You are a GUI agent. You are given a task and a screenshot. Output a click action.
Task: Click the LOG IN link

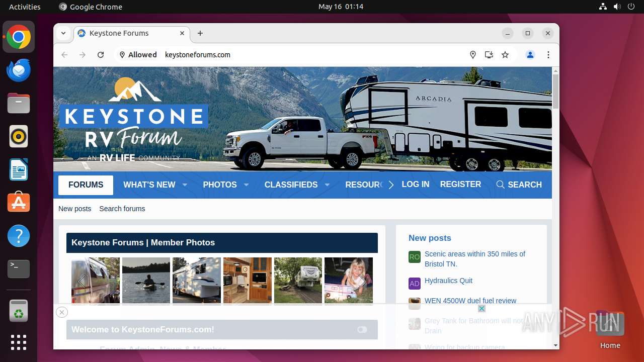coord(416,185)
